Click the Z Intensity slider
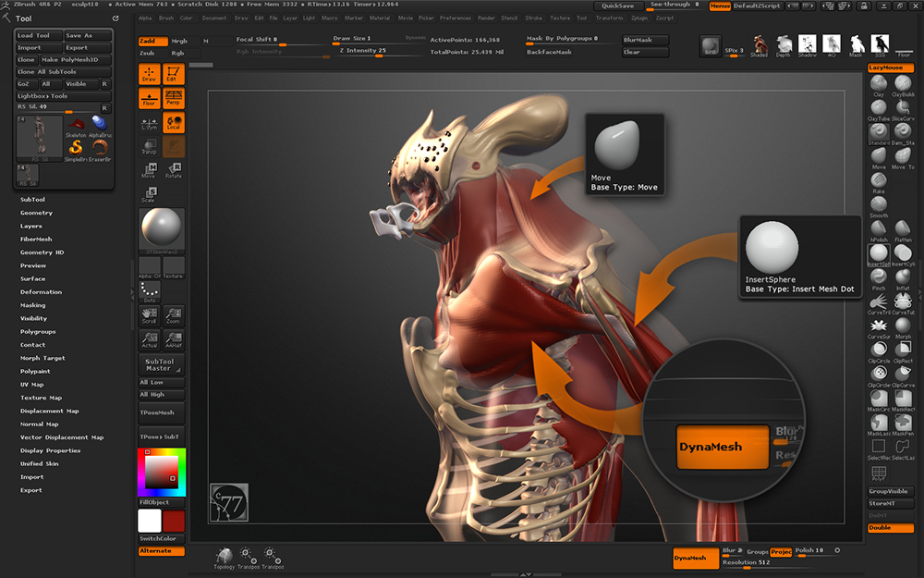The width and height of the screenshot is (924, 578). [x=380, y=51]
